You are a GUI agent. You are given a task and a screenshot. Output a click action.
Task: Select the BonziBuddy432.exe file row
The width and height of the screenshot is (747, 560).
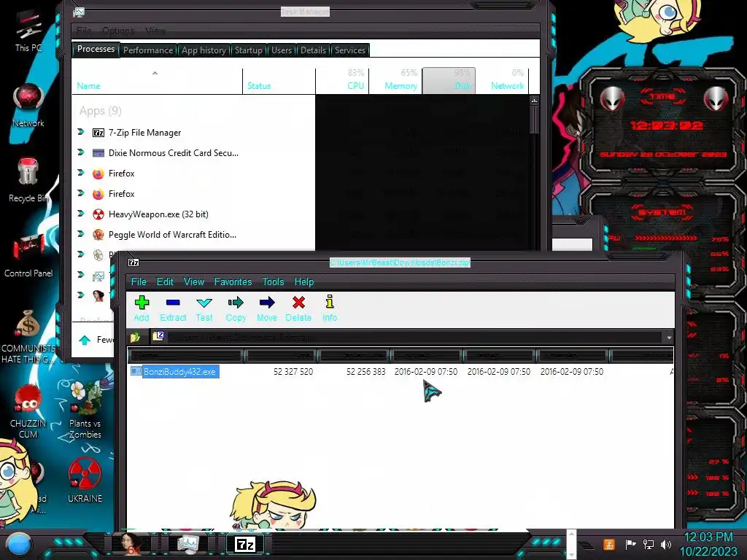[400, 371]
